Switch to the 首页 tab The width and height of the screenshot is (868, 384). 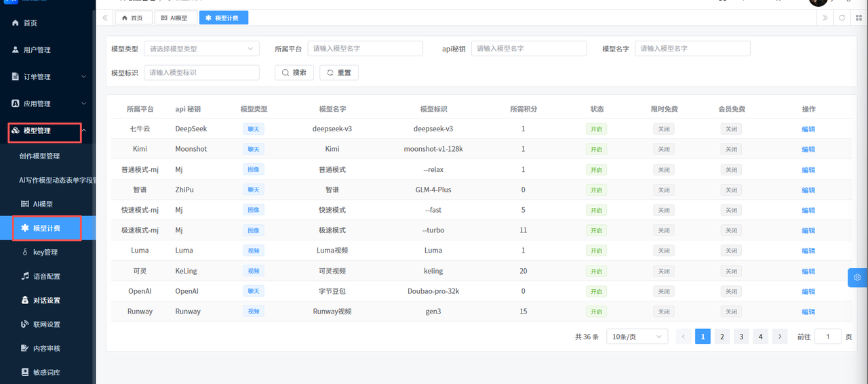coord(132,18)
